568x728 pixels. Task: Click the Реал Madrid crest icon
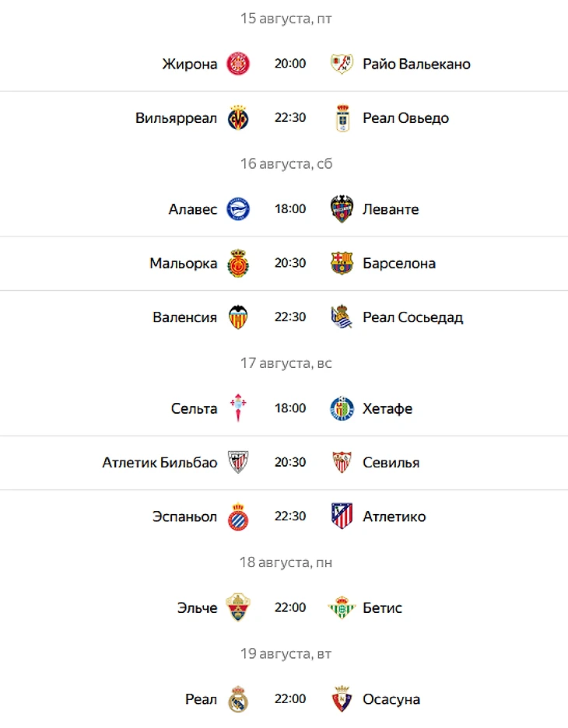[x=237, y=699]
